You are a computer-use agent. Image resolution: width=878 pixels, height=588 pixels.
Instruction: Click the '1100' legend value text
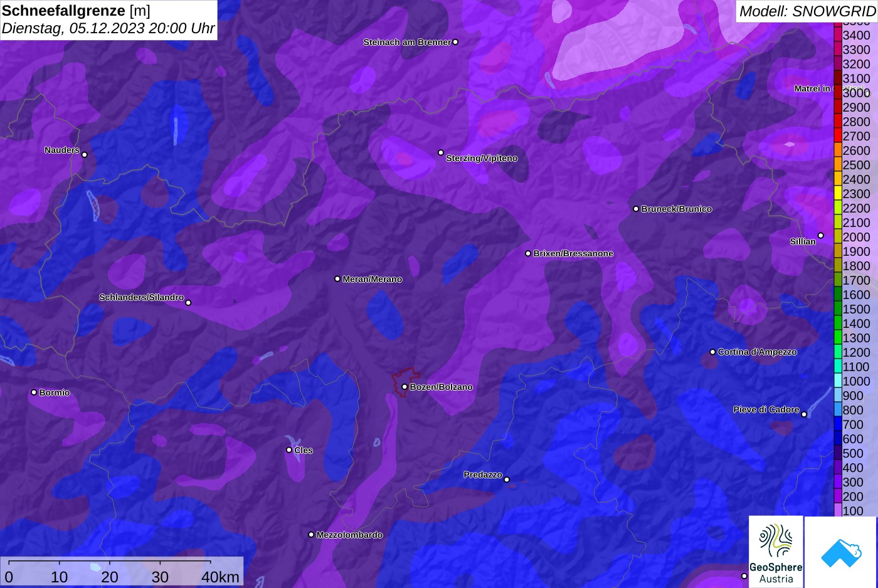tap(857, 367)
